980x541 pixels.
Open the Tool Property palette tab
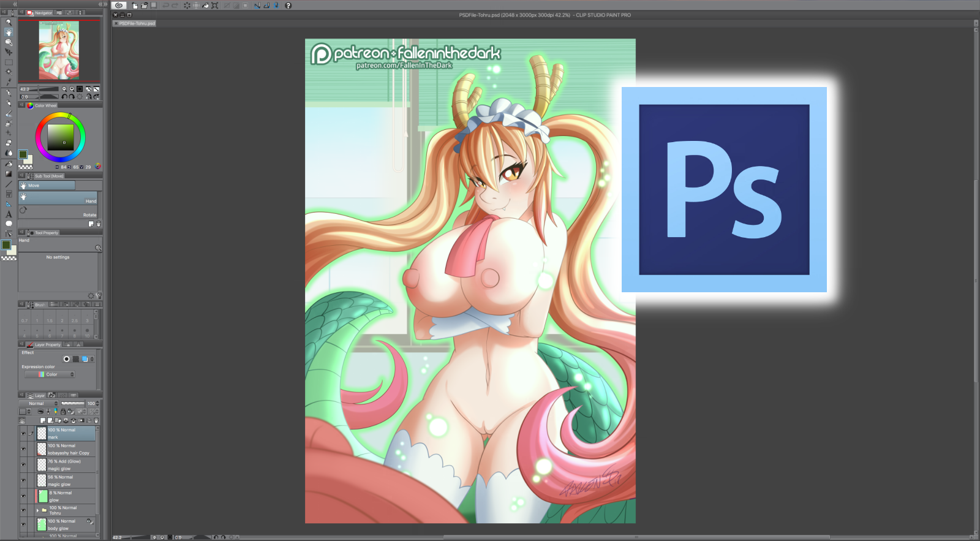click(43, 233)
